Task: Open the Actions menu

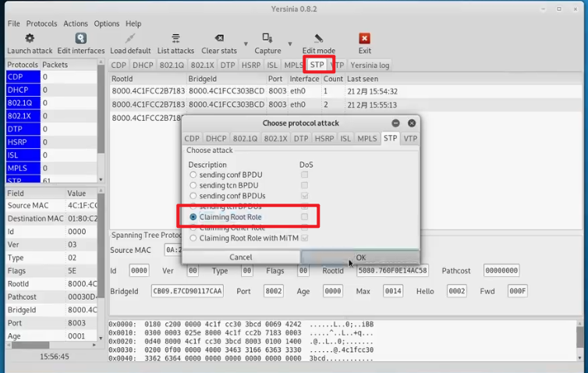Action: coord(76,23)
